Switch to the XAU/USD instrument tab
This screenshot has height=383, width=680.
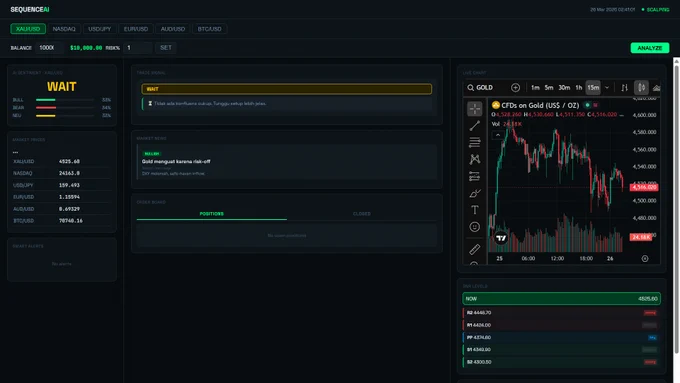(28, 29)
